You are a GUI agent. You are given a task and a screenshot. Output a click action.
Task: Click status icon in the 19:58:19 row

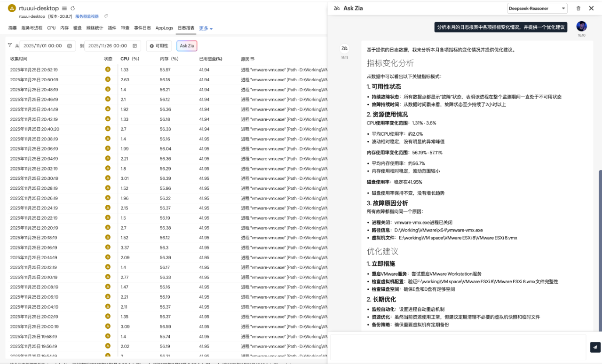pyautogui.click(x=108, y=336)
